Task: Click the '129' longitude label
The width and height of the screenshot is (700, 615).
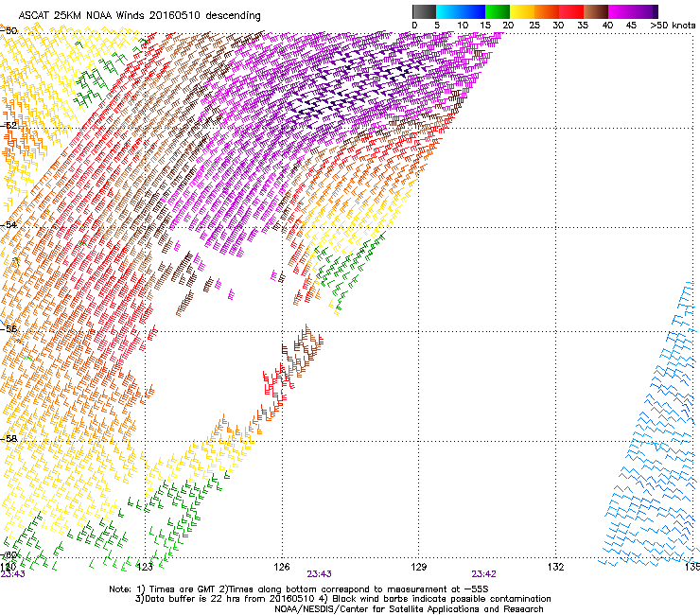Action: (418, 567)
